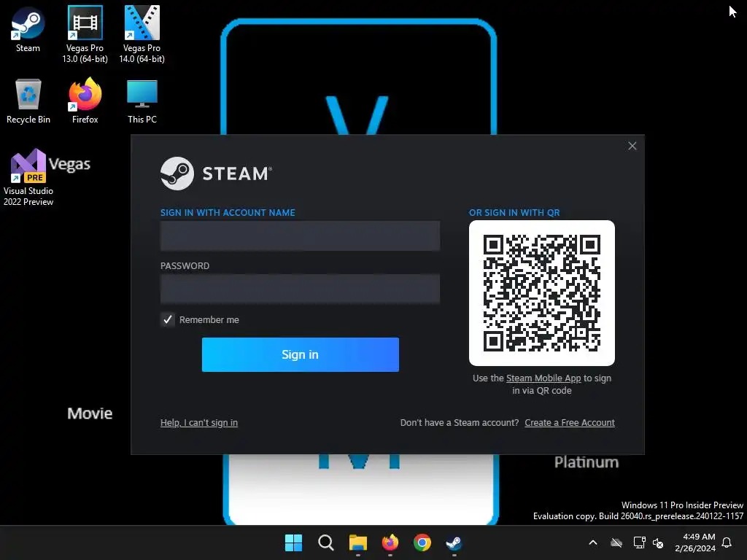This screenshot has height=560, width=747.
Task: Open Vegas Pro 14.0 desktop shortcut
Action: click(x=142, y=34)
